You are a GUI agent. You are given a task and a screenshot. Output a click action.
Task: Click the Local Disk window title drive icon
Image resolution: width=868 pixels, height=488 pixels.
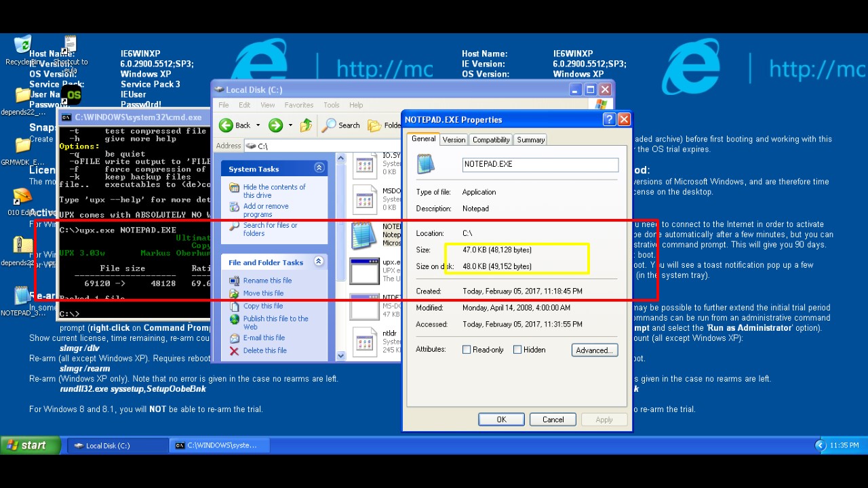tap(218, 89)
